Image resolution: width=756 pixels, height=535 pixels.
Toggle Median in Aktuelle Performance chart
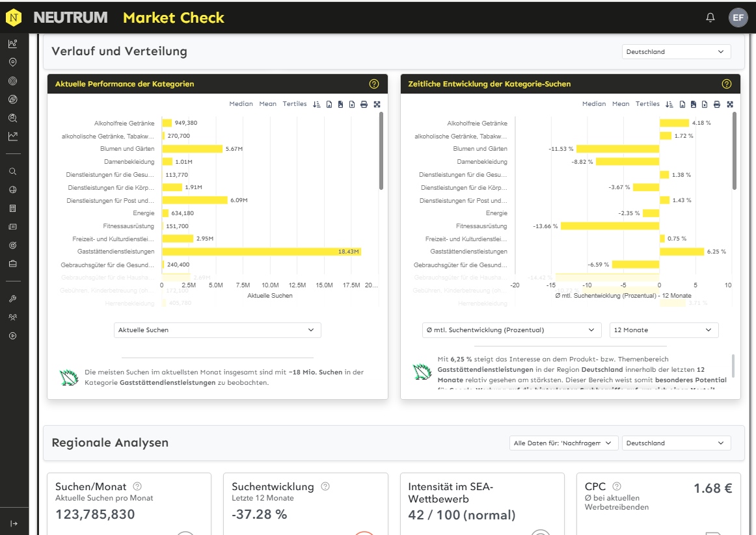point(241,103)
